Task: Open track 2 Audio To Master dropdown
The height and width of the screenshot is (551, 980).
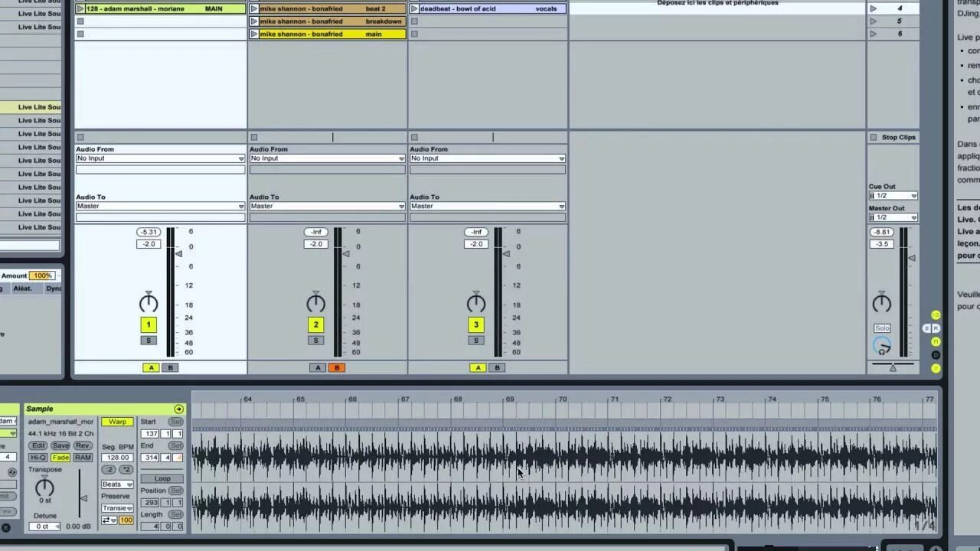Action: click(327, 206)
